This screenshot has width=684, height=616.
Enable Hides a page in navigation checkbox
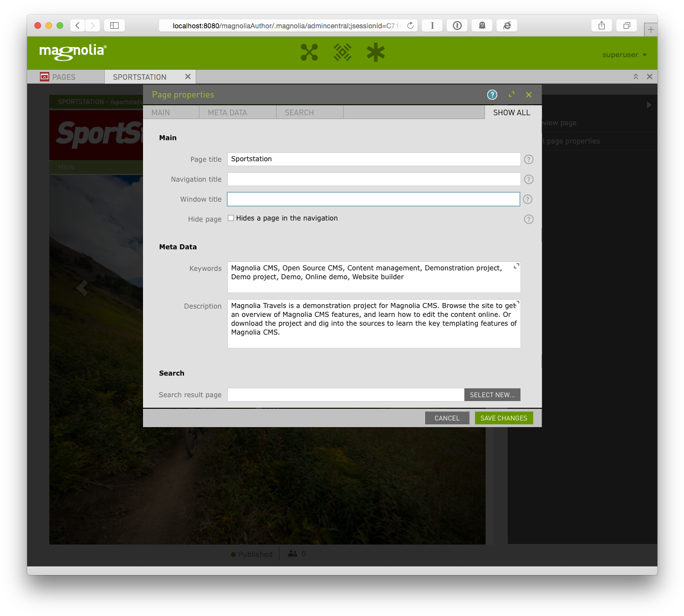[x=231, y=218]
